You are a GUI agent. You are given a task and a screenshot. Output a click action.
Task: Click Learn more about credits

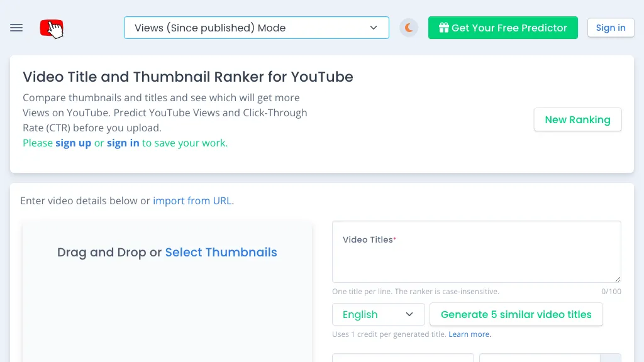click(469, 334)
